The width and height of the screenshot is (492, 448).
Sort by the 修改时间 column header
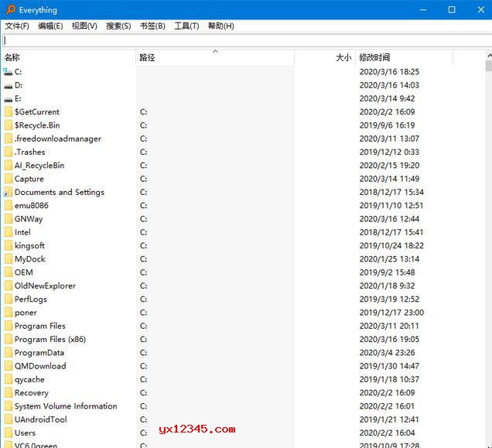(404, 57)
